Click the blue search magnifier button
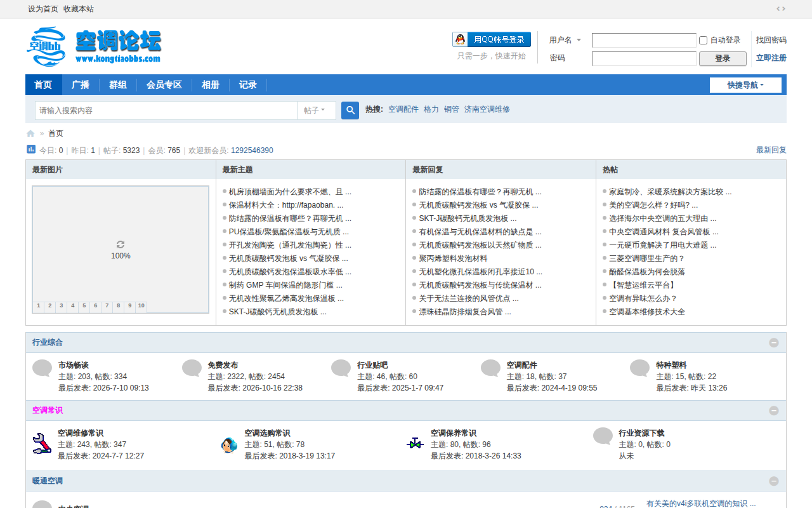This screenshot has width=812, height=508. [x=350, y=110]
